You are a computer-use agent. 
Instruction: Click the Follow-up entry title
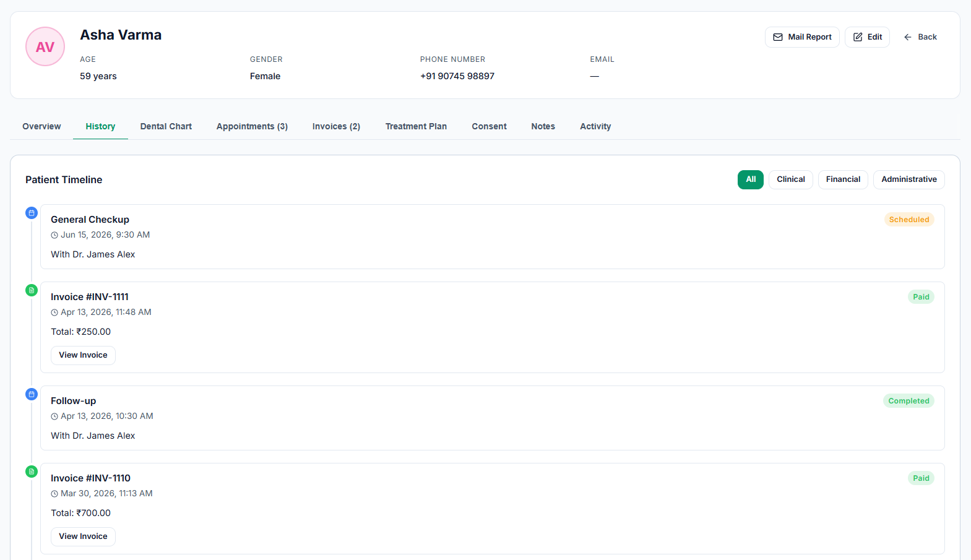tap(73, 401)
